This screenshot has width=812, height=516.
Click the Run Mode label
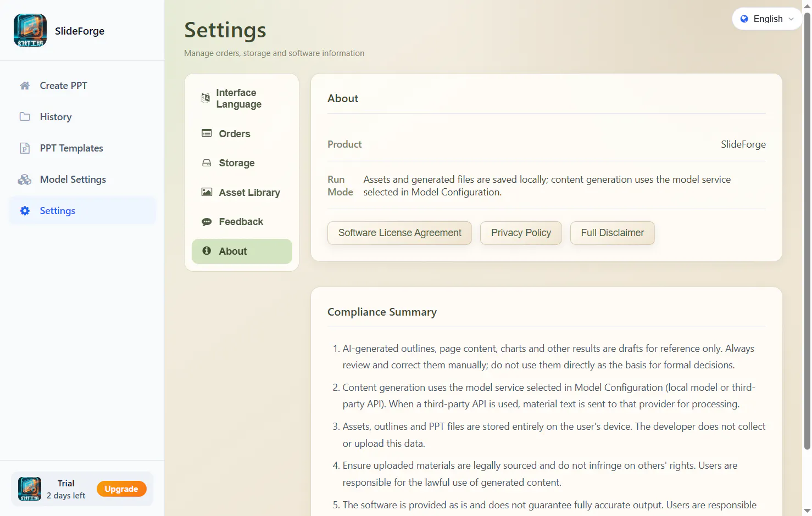tap(340, 186)
